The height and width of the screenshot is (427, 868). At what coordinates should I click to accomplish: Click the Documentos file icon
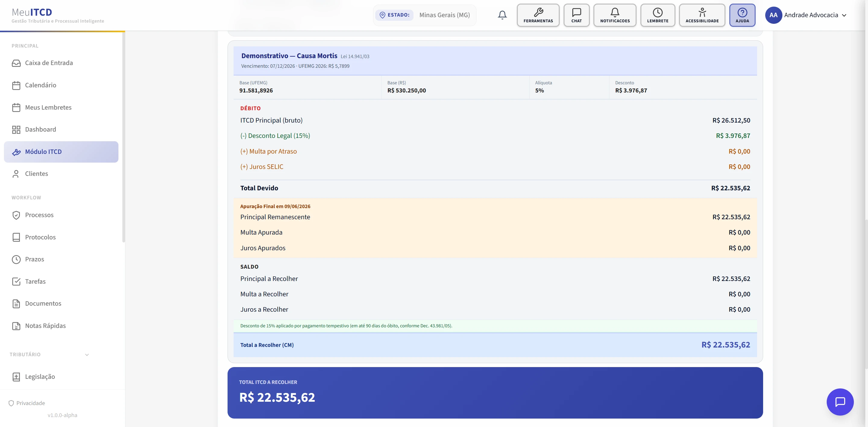pos(16,304)
